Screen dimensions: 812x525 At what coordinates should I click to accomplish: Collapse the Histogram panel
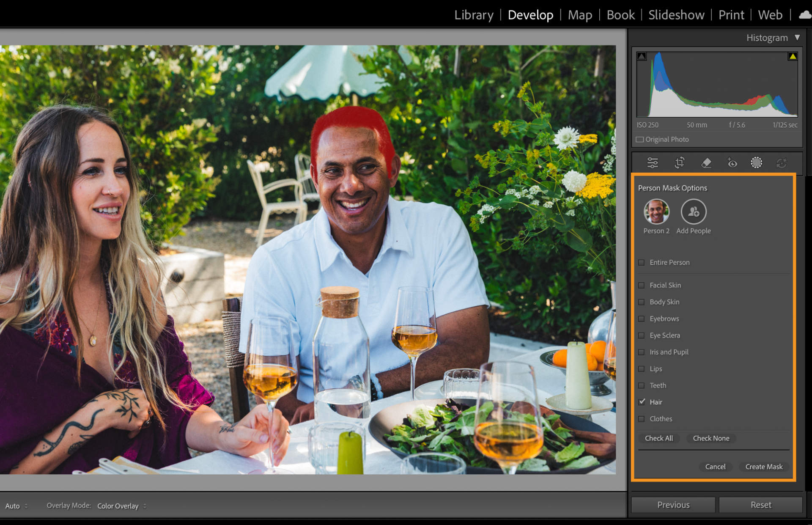tap(797, 38)
